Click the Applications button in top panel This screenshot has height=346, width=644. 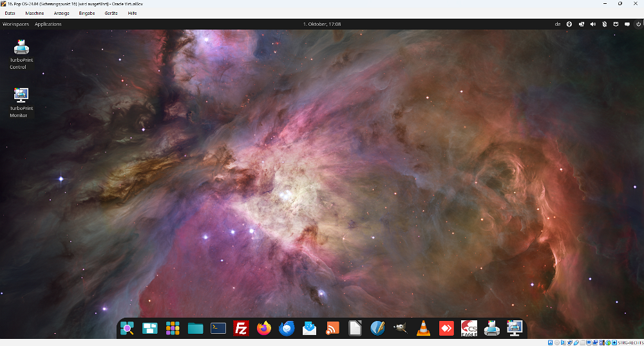click(x=48, y=24)
